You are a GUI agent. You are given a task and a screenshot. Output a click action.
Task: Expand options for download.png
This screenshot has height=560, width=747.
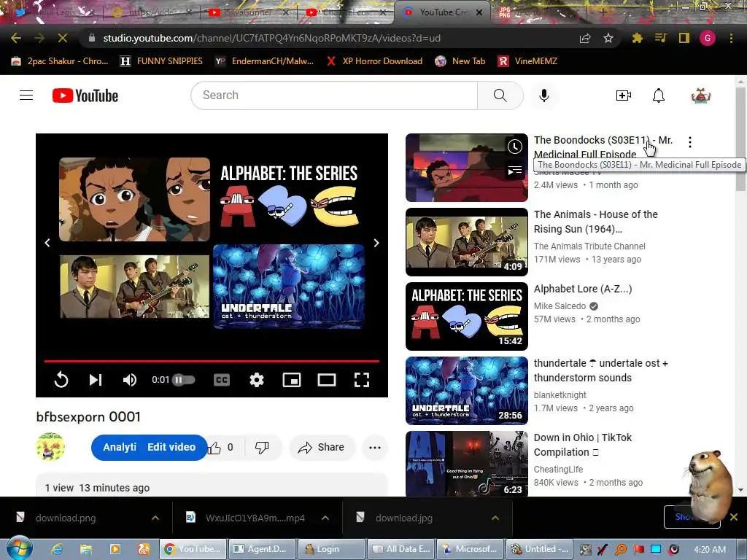(x=155, y=518)
